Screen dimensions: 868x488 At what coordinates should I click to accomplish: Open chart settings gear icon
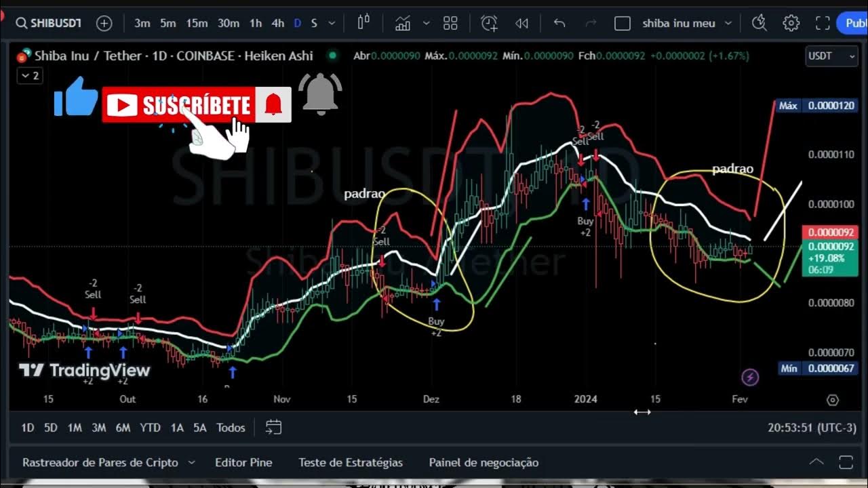791,23
